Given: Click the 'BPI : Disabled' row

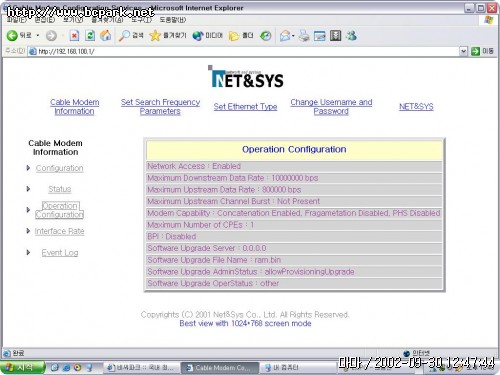Looking at the screenshot, I should point(294,237).
